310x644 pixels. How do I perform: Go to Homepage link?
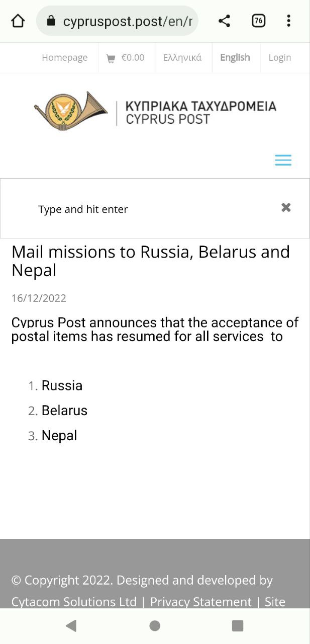tap(64, 58)
